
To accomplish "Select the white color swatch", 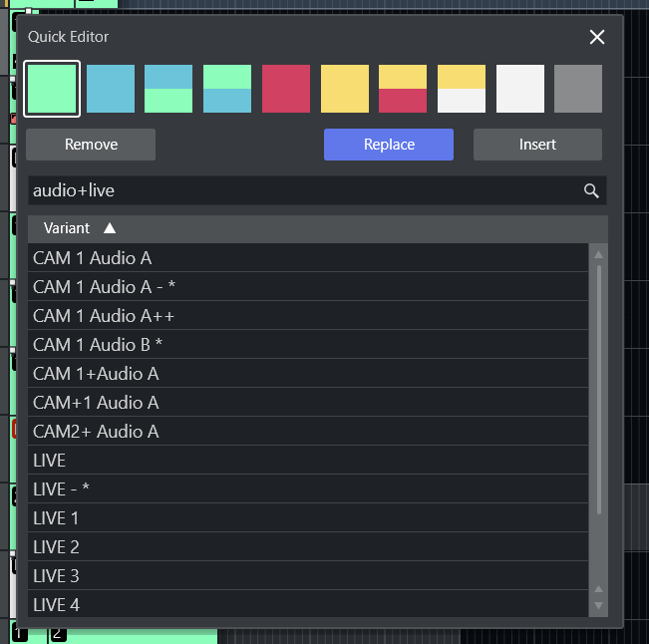I will (520, 89).
